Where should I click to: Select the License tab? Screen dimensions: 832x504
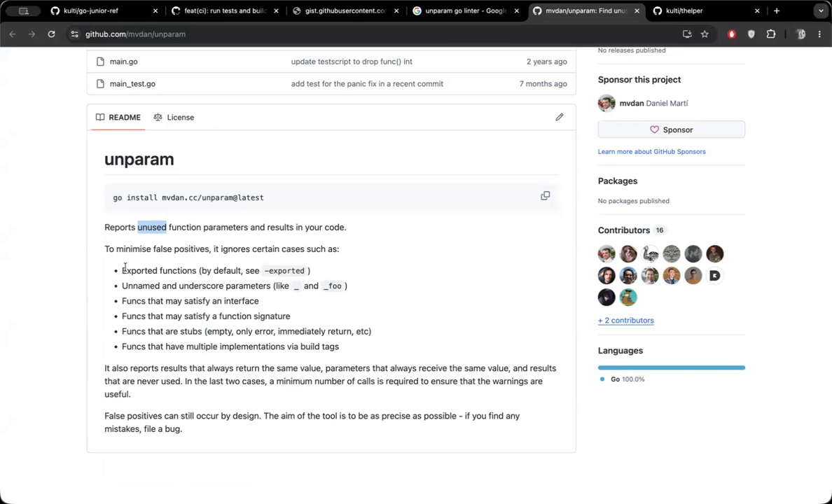(174, 117)
